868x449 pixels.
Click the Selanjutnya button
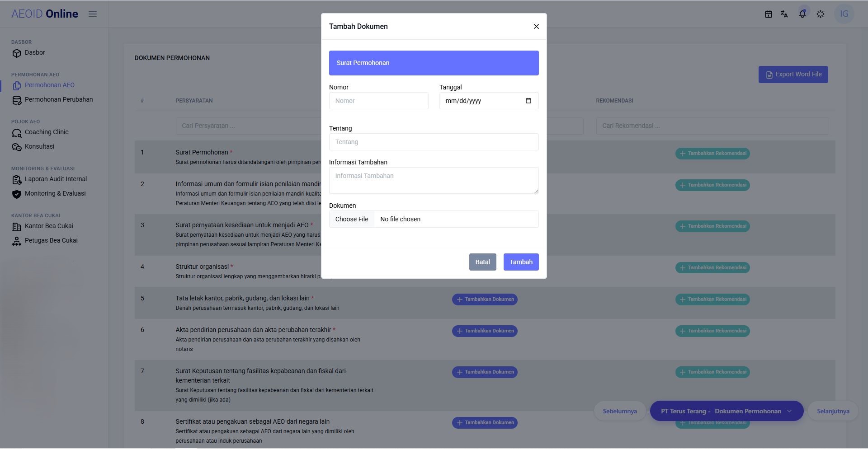point(833,411)
